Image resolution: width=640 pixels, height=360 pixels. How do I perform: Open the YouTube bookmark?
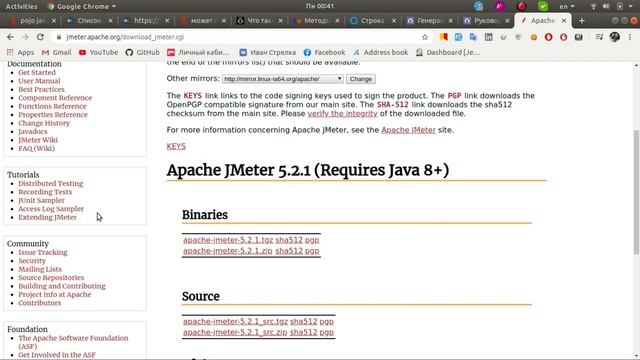[98, 52]
